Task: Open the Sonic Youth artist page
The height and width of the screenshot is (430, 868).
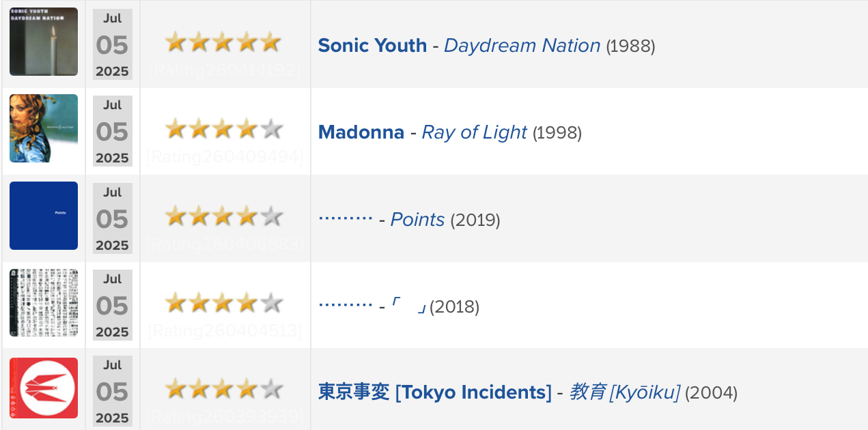Action: pyautogui.click(x=372, y=46)
